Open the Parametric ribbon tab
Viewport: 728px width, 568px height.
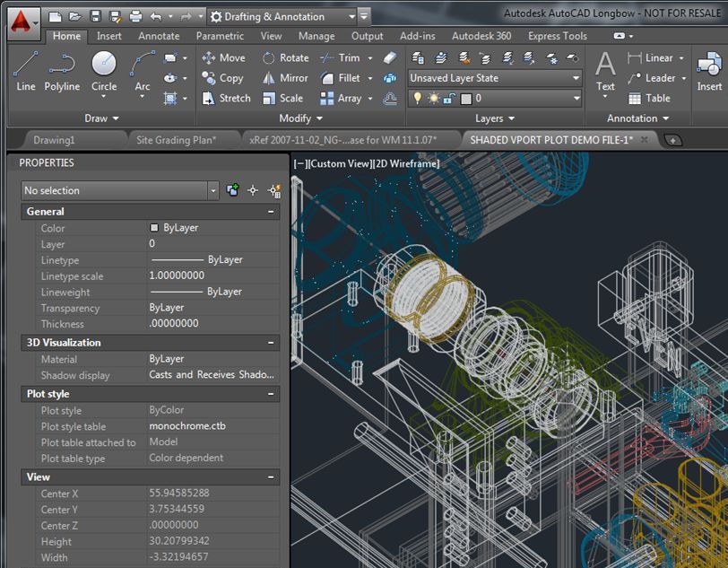pos(220,36)
